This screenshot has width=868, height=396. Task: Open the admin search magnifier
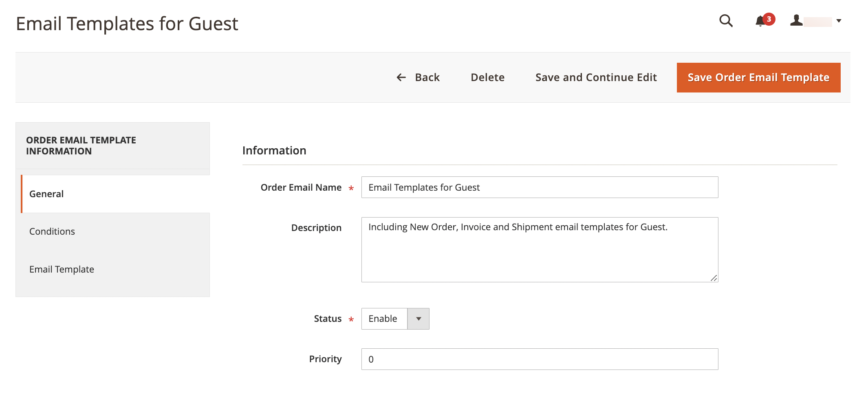(727, 21)
